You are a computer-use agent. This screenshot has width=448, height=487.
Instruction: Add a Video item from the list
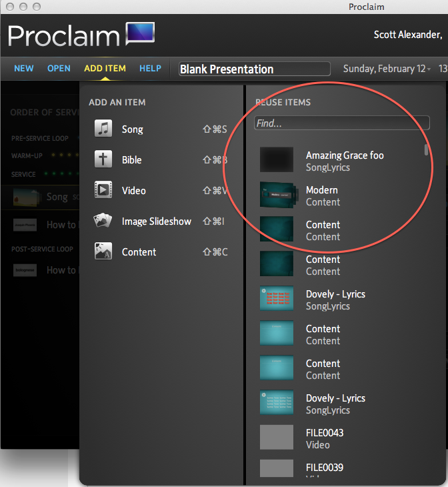point(134,190)
